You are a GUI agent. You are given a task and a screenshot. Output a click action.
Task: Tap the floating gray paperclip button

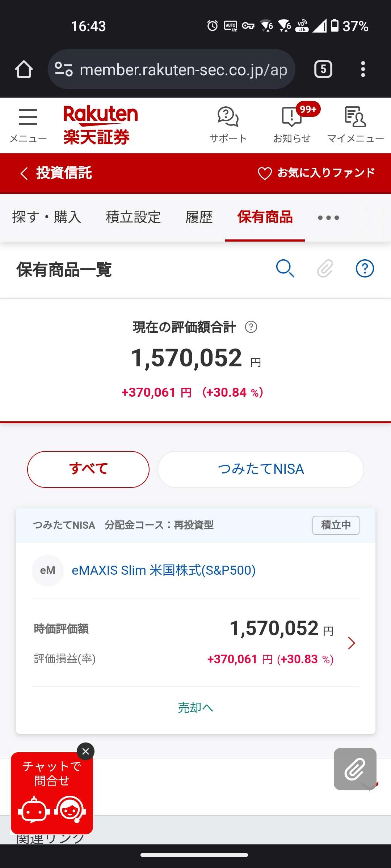point(355,769)
